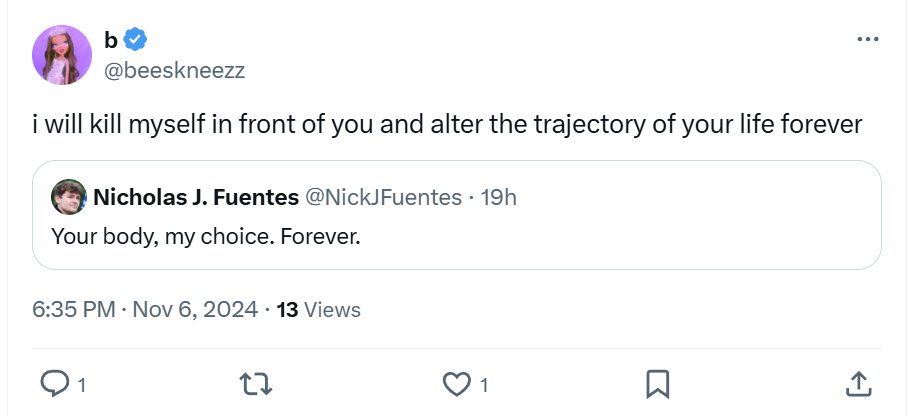
Task: Open b's profile avatar picture
Action: click(63, 55)
